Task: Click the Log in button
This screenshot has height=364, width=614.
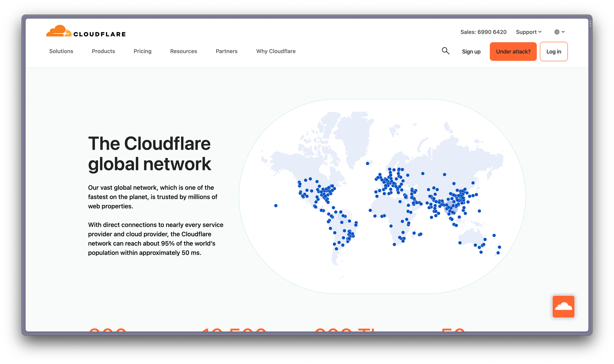Action: coord(554,52)
